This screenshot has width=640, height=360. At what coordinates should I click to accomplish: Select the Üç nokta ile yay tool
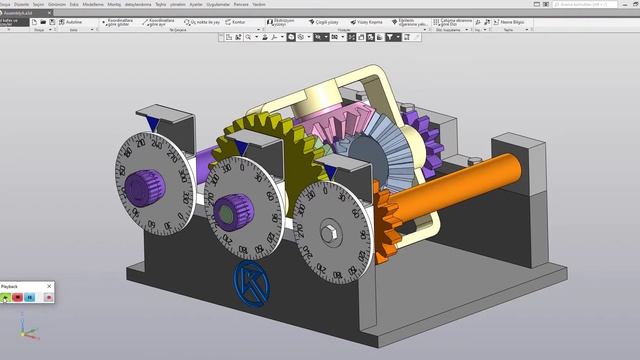(202, 22)
